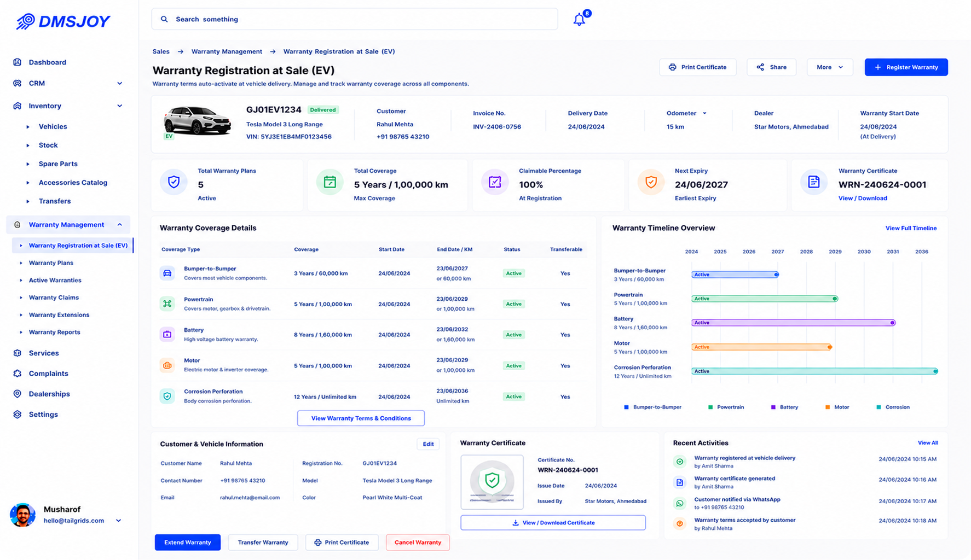Click the Motor coverage icon
Screen dimensions: 971x560
[167, 365]
